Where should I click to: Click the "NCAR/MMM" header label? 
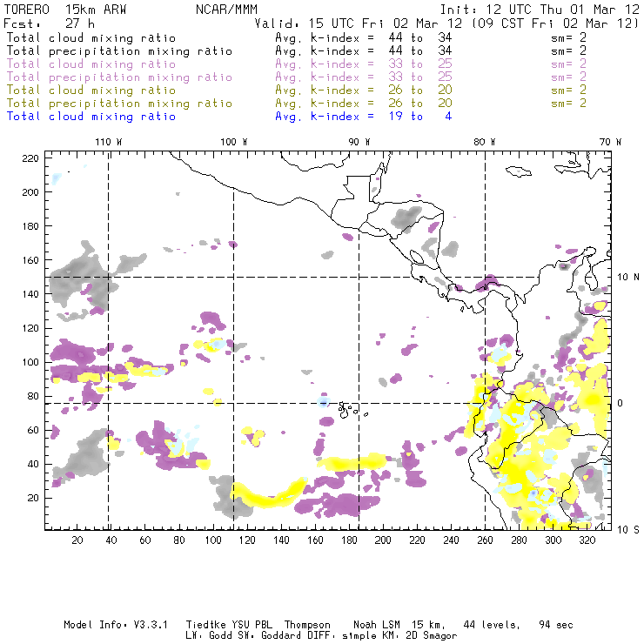[x=226, y=10]
